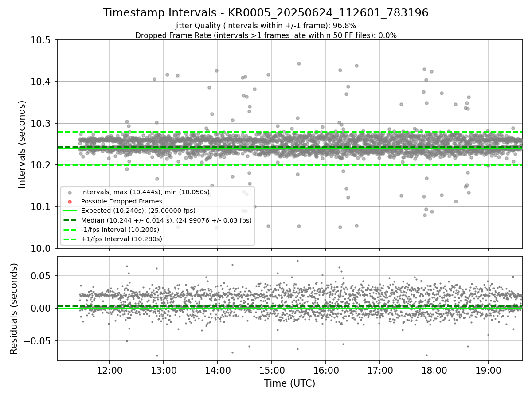The width and height of the screenshot is (532, 399).
Task: Click the 'Time (UTC)' x-axis label
Action: 289,383
